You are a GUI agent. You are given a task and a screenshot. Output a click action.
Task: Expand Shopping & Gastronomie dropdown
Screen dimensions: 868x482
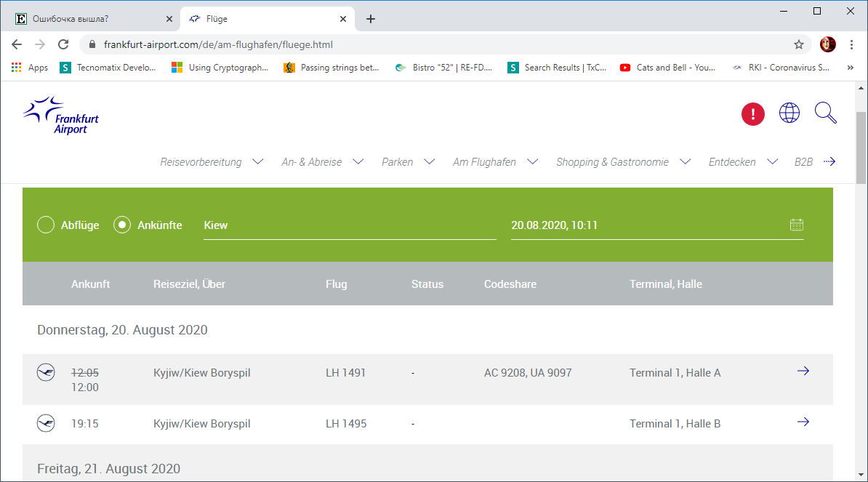pyautogui.click(x=622, y=162)
